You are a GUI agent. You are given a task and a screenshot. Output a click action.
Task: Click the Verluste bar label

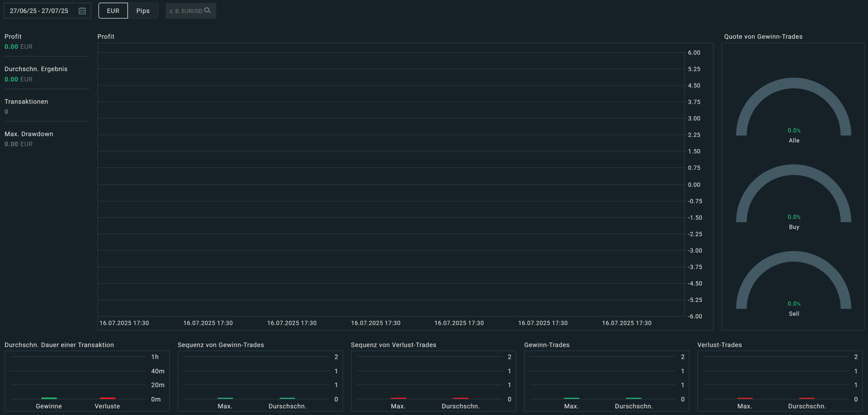pos(107,406)
